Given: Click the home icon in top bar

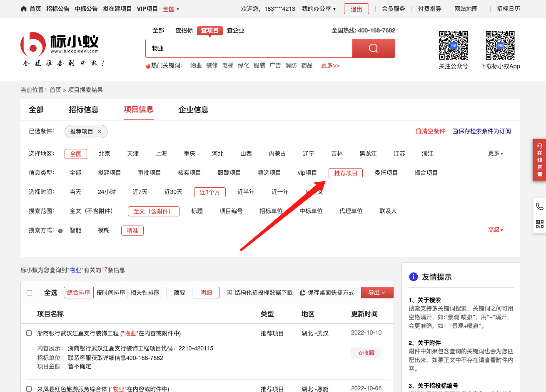Looking at the screenshot, I should pos(24,9).
